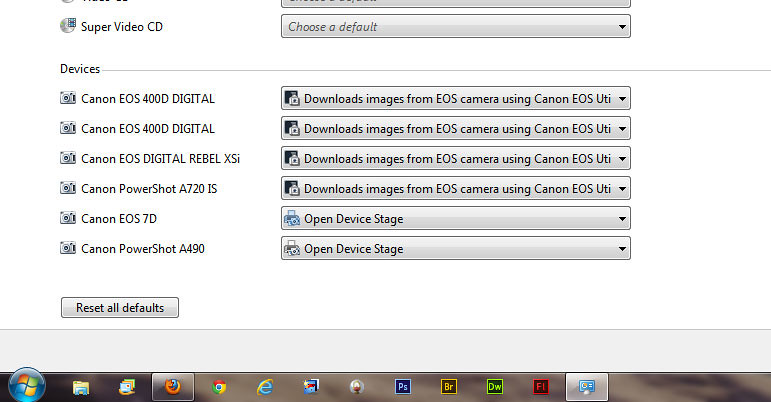The image size is (771, 402).
Task: Open the Canon EOS DIGITAL REBEL XSi dropdown
Action: coord(455,158)
